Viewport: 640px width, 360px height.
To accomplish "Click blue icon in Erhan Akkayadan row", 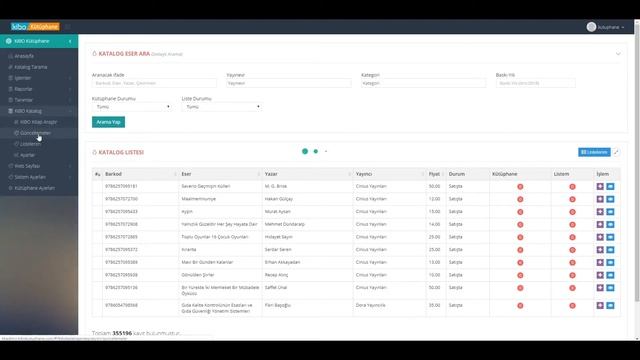I will click(x=610, y=262).
